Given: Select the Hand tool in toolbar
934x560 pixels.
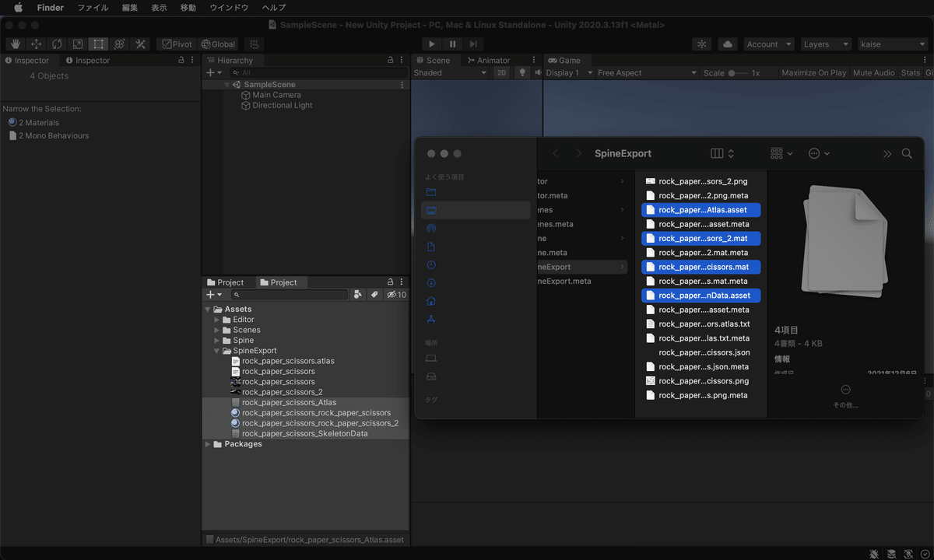Looking at the screenshot, I should (15, 44).
